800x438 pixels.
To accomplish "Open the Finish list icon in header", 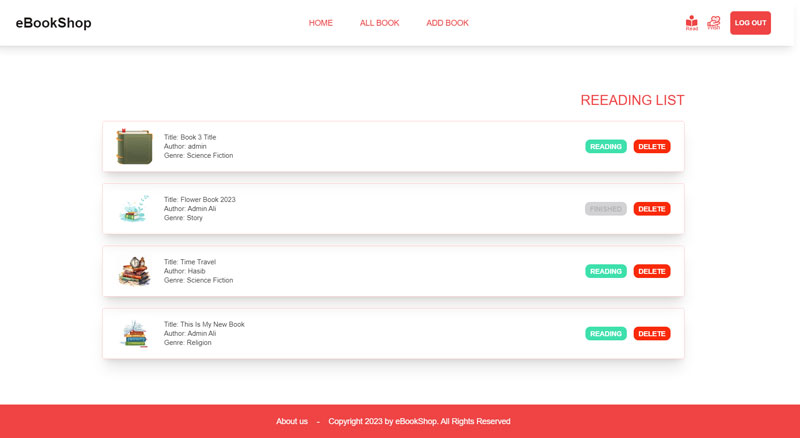I will click(x=713, y=23).
